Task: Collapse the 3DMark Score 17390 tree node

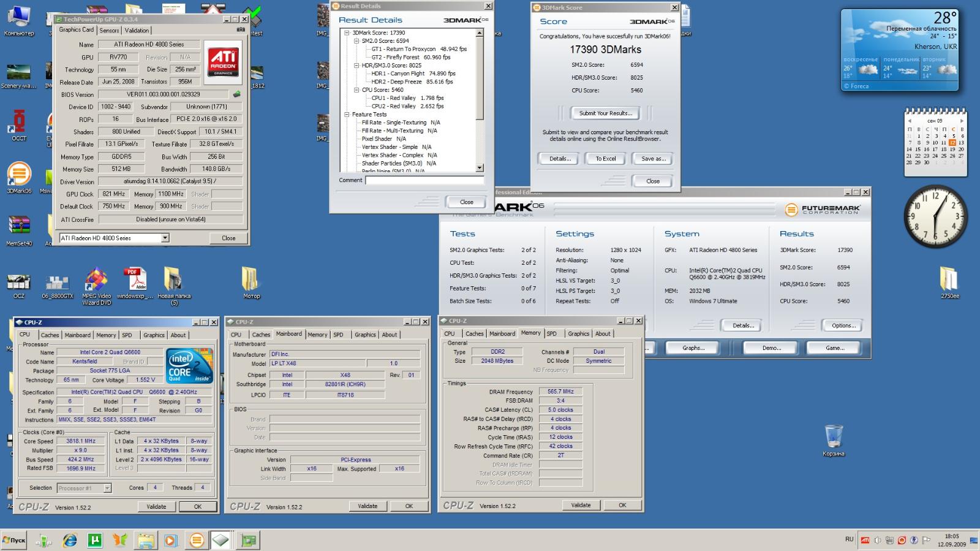Action: [x=347, y=32]
